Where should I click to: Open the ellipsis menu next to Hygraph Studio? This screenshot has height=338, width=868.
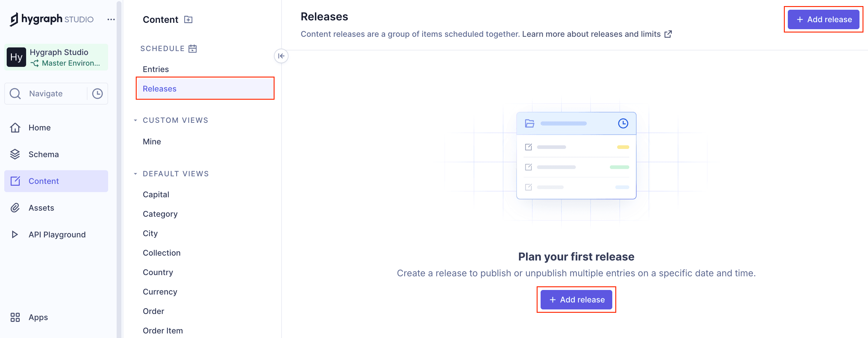click(111, 19)
